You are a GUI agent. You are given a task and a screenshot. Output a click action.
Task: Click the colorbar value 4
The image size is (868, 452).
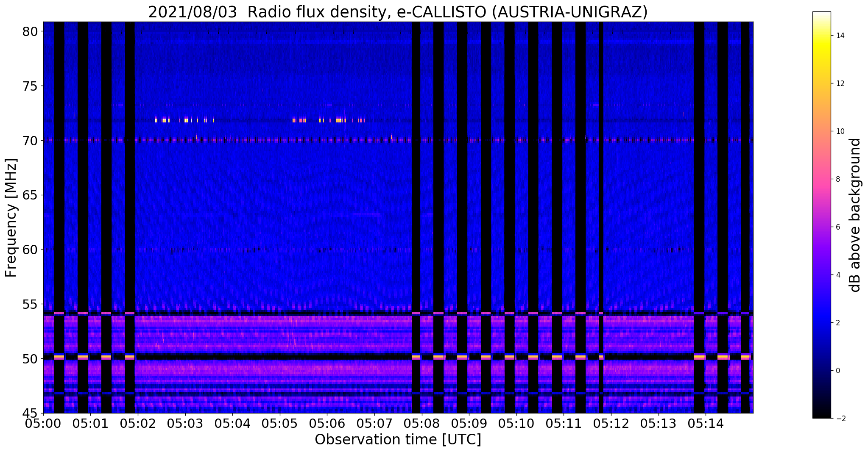pyautogui.click(x=837, y=275)
